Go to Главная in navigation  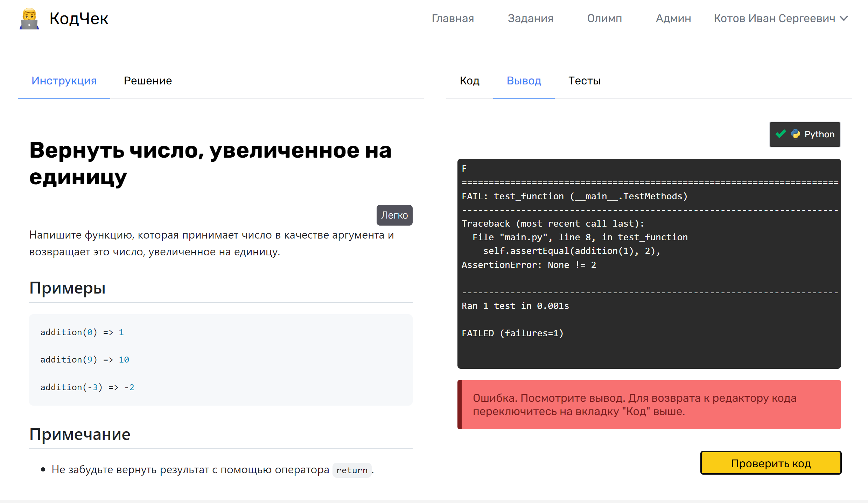[x=453, y=18]
